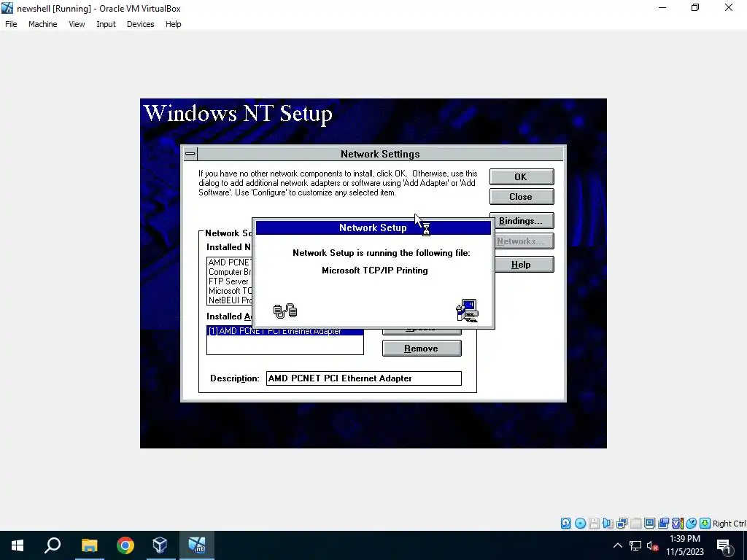Select '[1] AMD PCNET PCI Ethernet Adapter' in adapter list

click(285, 332)
